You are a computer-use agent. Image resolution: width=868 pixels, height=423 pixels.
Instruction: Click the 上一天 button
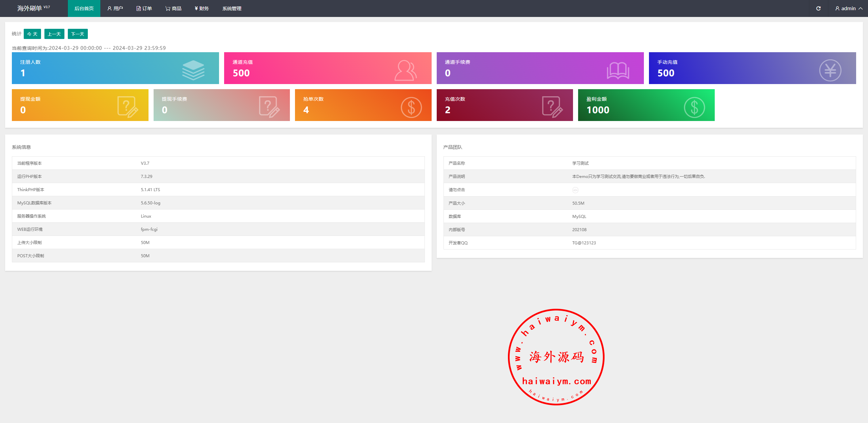[54, 34]
